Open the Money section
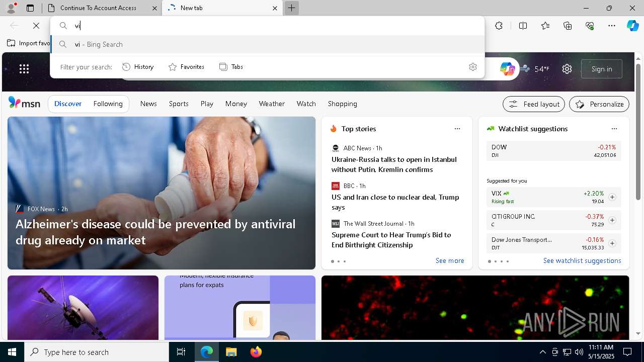Screen dimensions: 644x362 236,104
